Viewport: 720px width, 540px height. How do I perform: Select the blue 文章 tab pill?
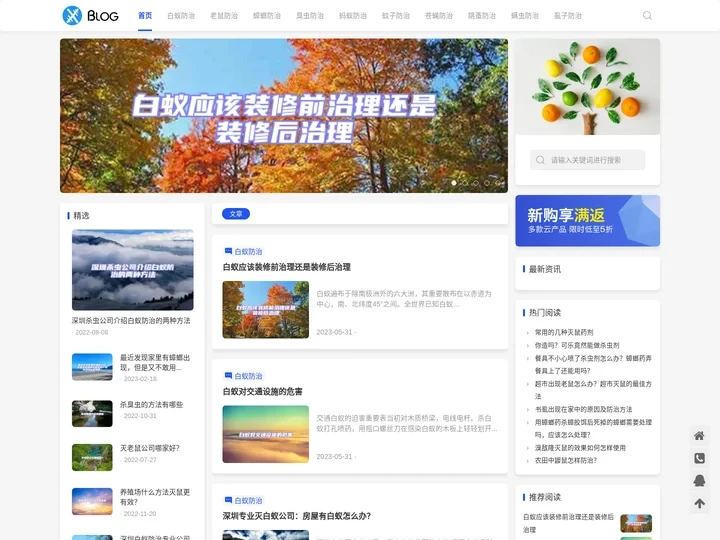coord(236,214)
